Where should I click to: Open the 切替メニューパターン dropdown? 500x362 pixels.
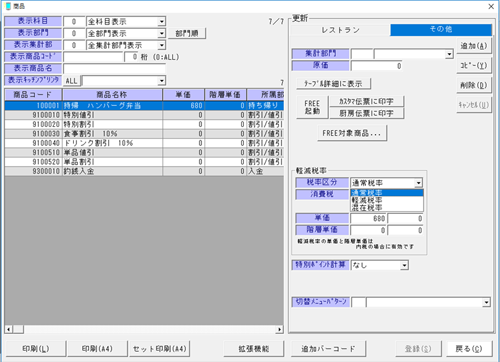tap(486, 302)
